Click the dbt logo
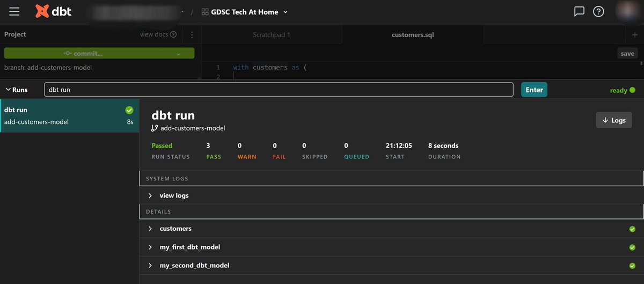 [x=53, y=11]
